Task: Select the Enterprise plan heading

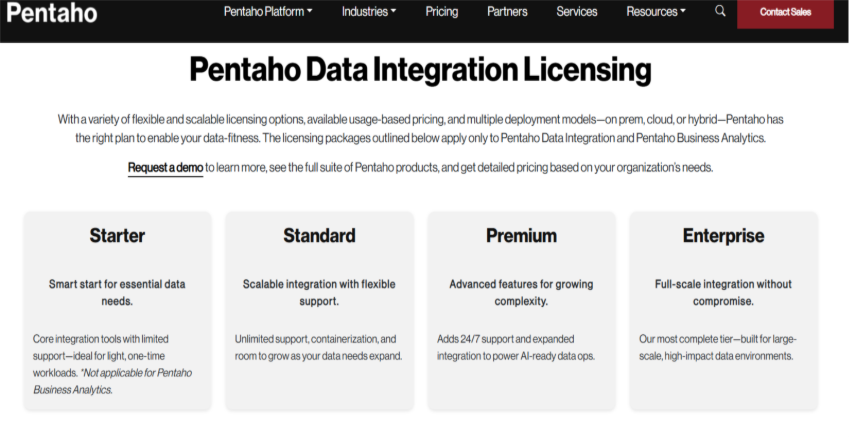Action: 723,236
